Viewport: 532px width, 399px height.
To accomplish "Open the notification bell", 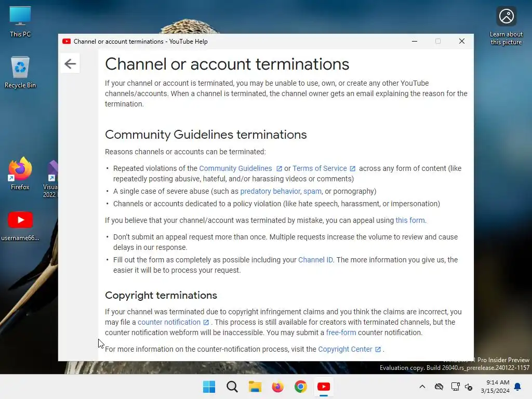I will tap(518, 387).
